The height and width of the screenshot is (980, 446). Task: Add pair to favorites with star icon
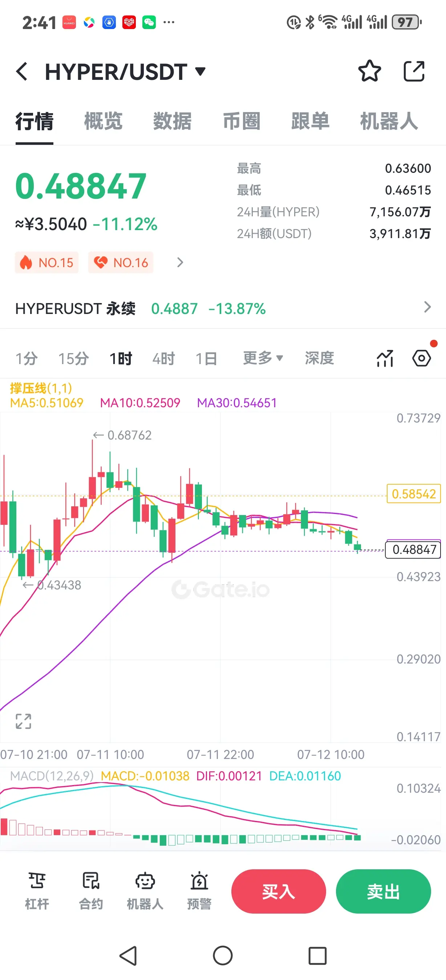click(x=369, y=71)
